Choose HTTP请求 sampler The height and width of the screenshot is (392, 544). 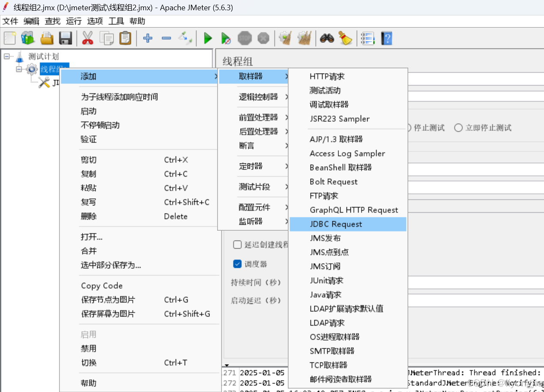[348, 77]
